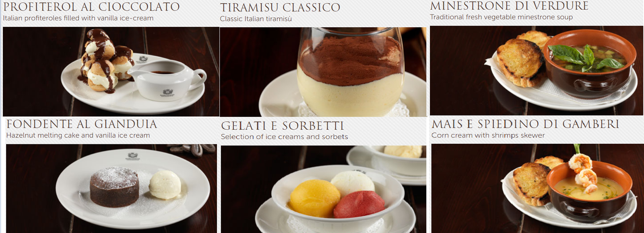Click the Tiramisu Classico dessert image
This screenshot has height=233, width=644.
coord(323,72)
